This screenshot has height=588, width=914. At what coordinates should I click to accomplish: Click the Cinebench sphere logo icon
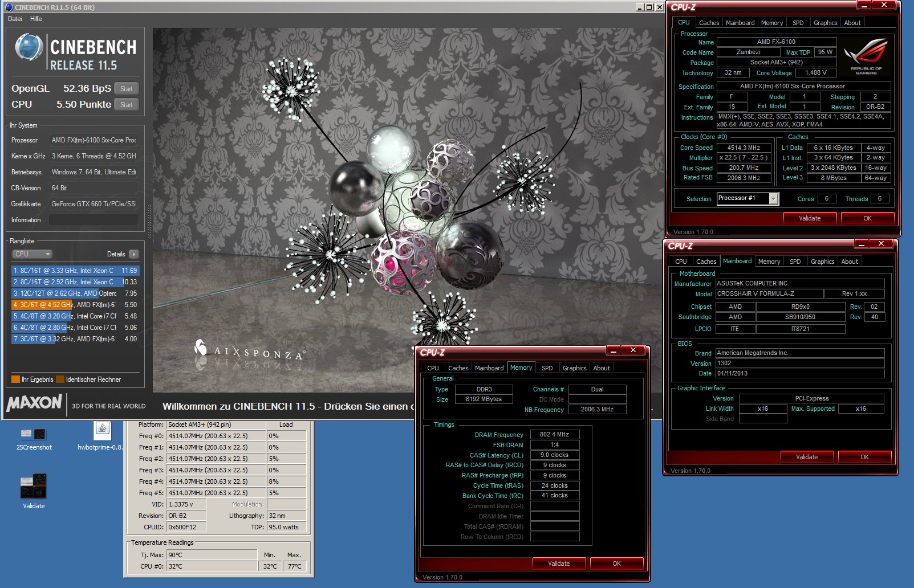[x=29, y=47]
